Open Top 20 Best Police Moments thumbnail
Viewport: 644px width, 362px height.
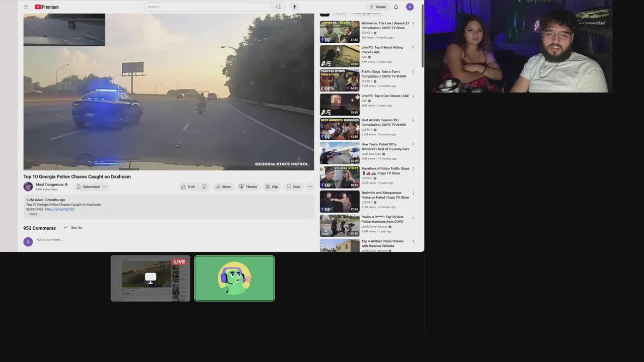(x=340, y=225)
